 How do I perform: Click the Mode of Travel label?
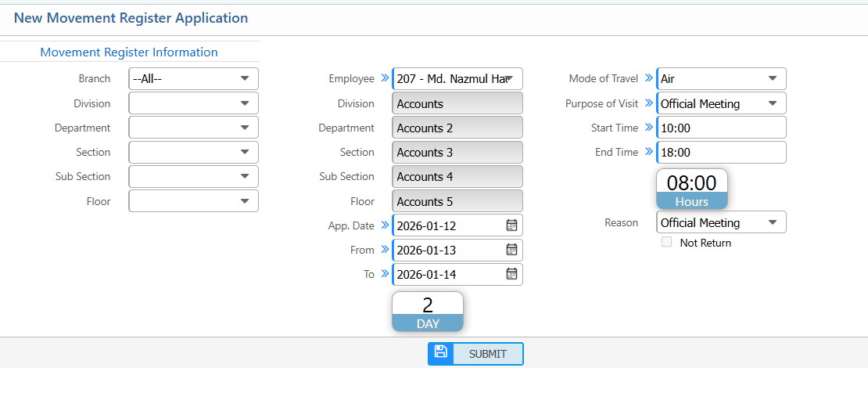point(604,78)
